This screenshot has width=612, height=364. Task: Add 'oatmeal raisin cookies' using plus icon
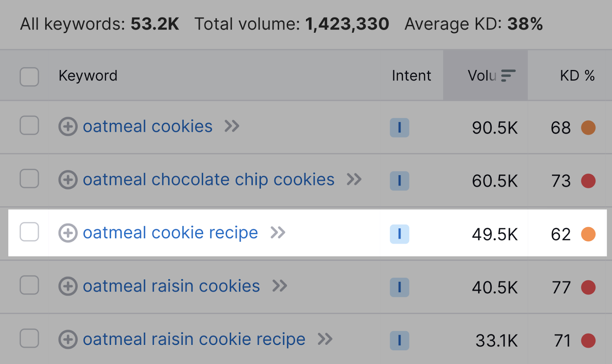(68, 286)
